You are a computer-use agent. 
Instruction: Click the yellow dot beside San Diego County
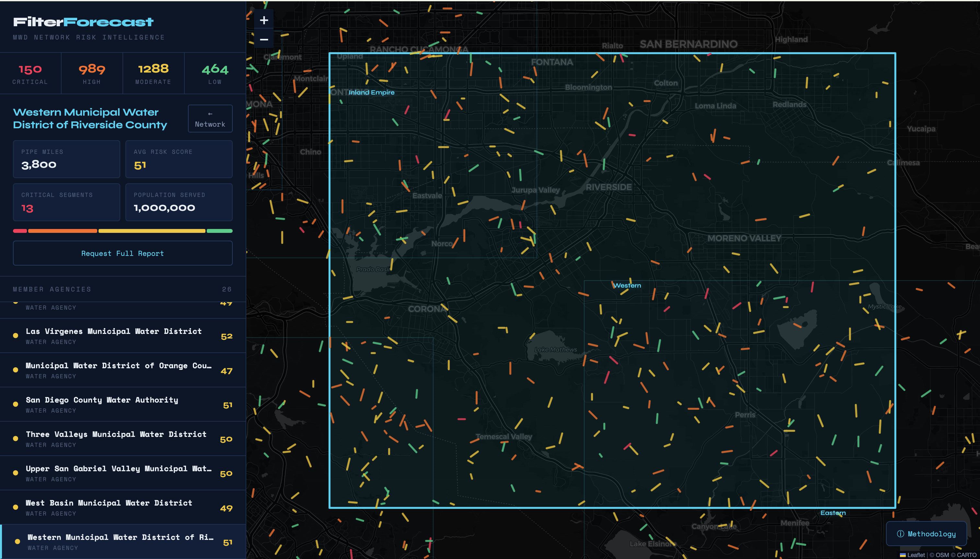[x=15, y=404]
